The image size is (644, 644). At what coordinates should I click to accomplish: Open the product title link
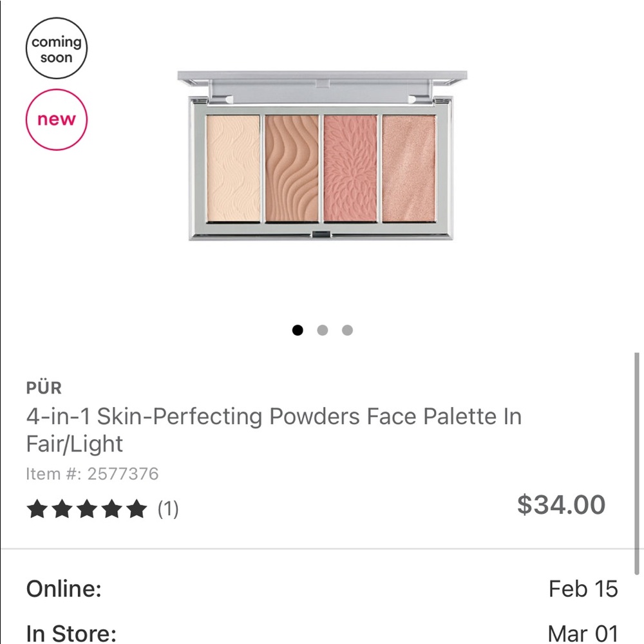click(273, 430)
